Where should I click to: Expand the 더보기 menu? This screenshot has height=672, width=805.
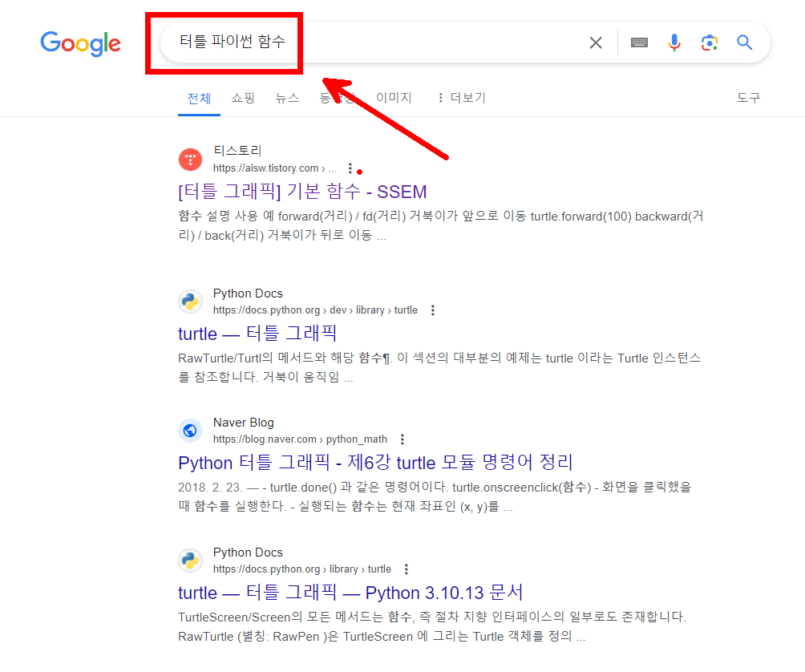461,98
